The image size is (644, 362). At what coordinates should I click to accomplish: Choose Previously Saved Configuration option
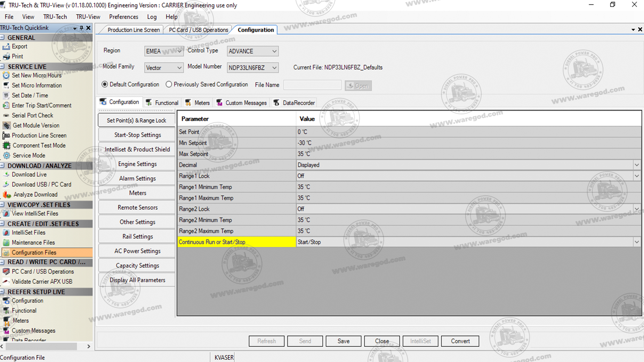pyautogui.click(x=169, y=84)
